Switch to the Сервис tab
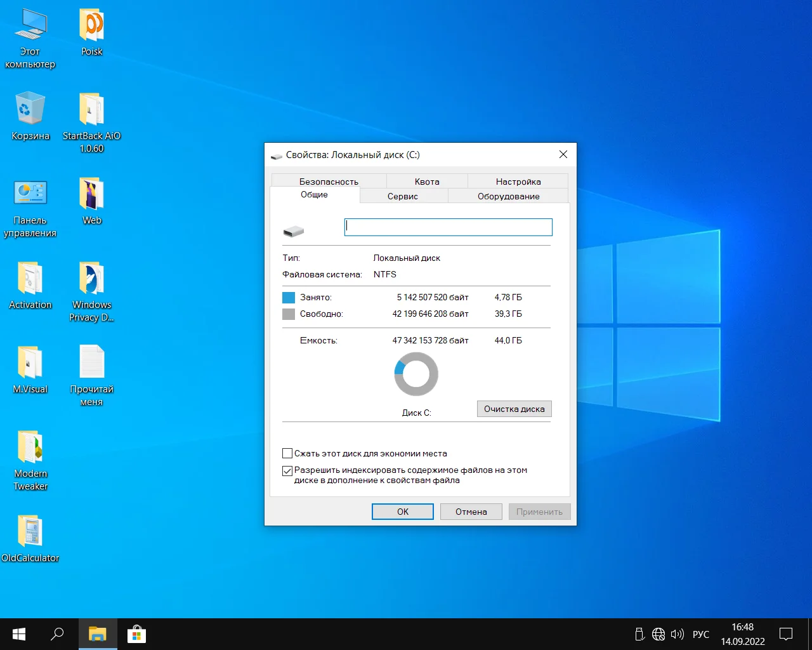812x650 pixels. pos(403,196)
